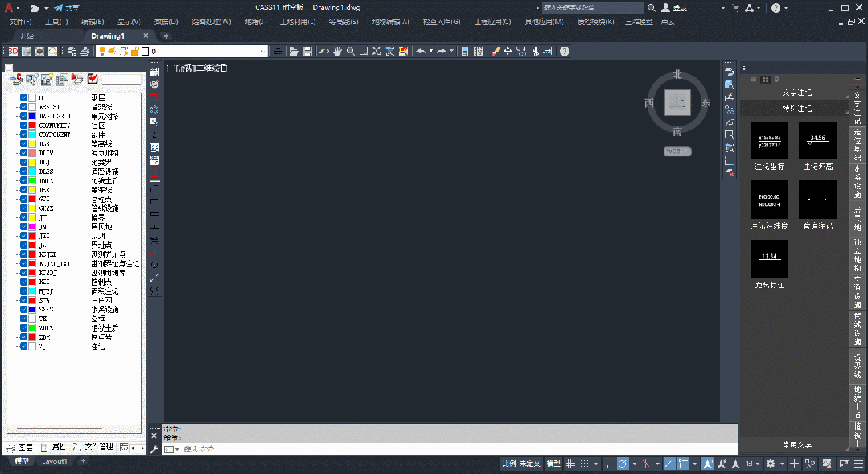This screenshot has width=868, height=474.
Task: Click the workspace switching gear icon
Action: pyautogui.click(x=771, y=464)
